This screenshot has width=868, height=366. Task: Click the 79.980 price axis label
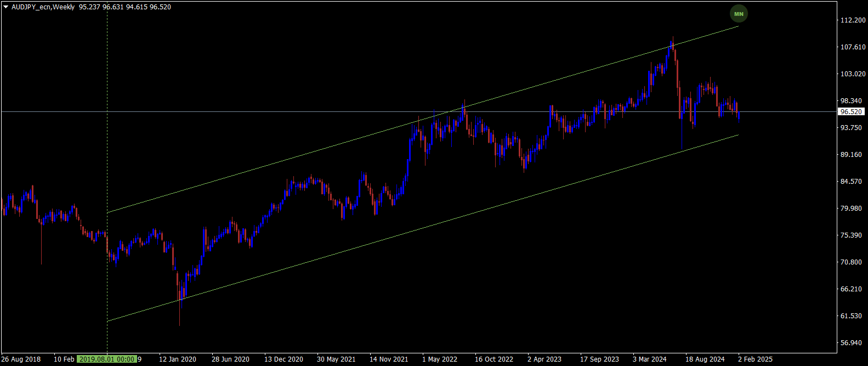click(x=852, y=209)
